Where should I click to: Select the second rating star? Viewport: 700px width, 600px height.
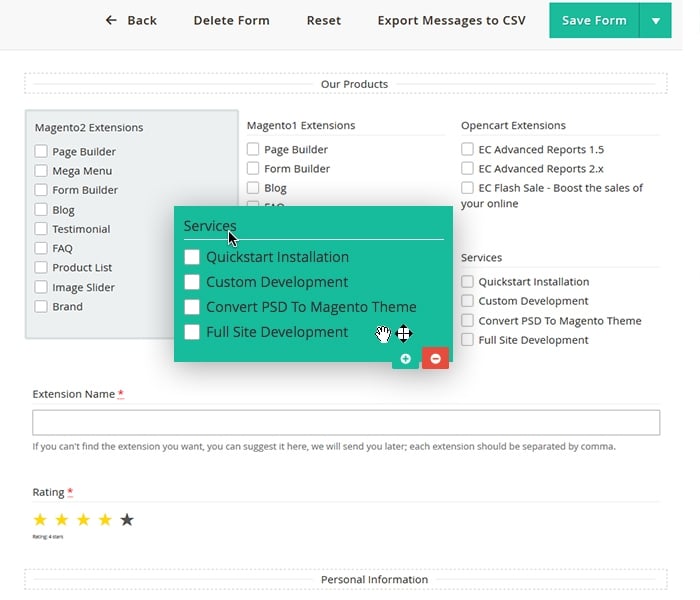click(x=62, y=520)
